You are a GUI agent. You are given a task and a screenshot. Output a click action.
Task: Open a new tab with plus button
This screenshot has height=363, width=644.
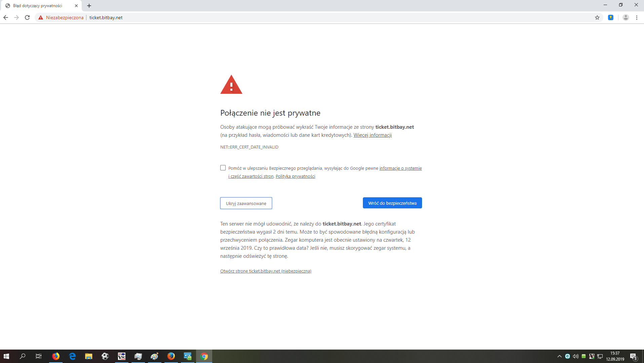[89, 6]
